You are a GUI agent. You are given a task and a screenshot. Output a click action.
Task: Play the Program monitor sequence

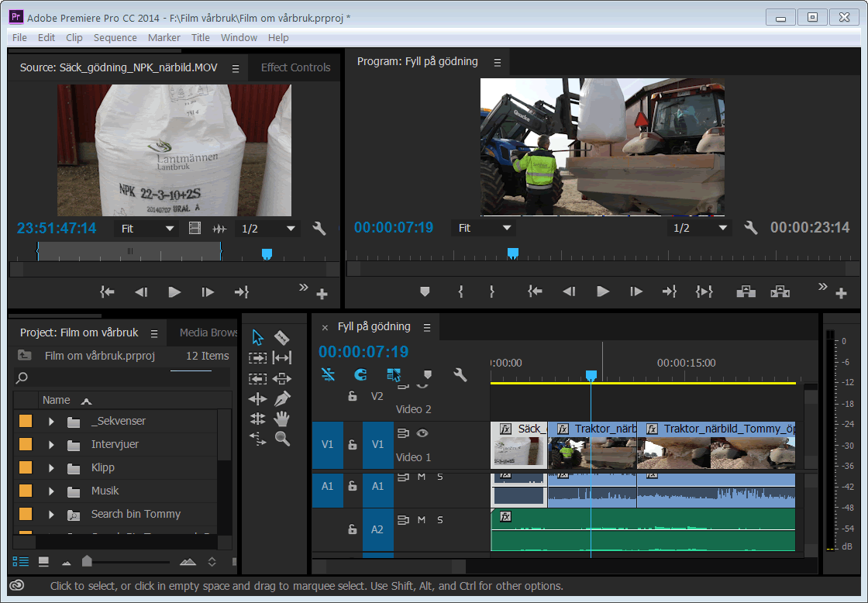602,292
